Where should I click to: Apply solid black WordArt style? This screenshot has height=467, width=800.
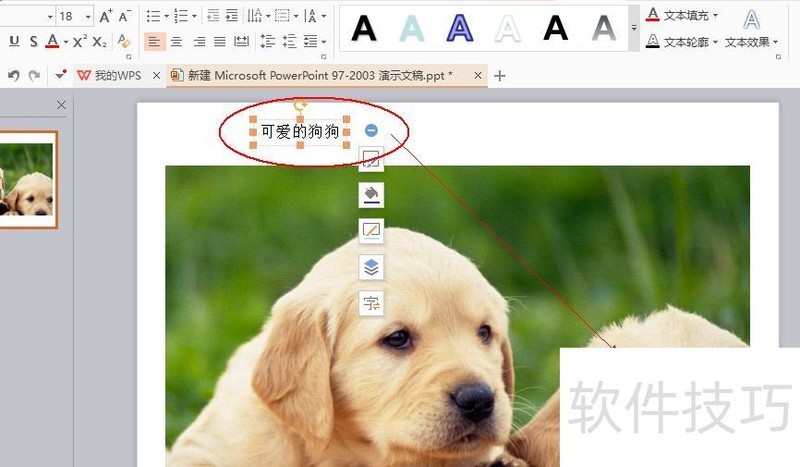click(x=556, y=29)
